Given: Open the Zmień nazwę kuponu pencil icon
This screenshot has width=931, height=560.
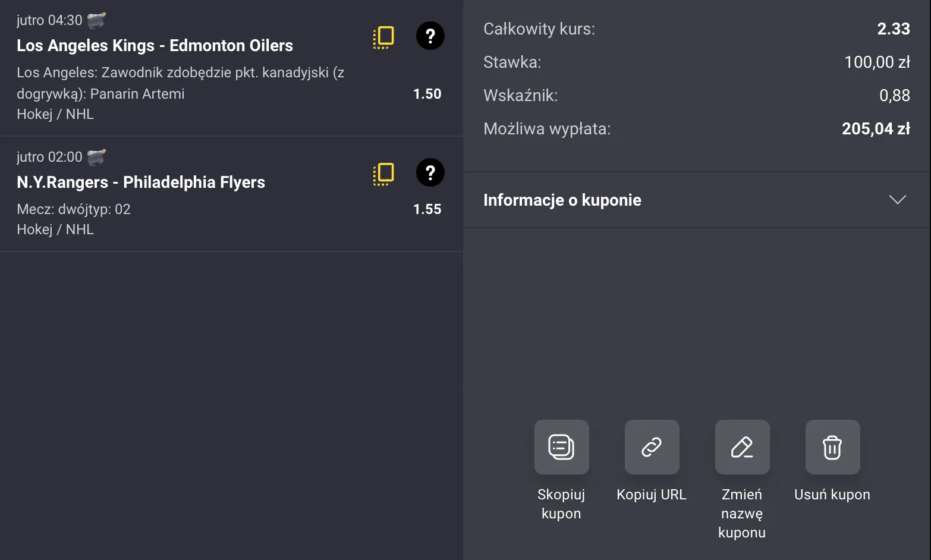Looking at the screenshot, I should pos(742,447).
